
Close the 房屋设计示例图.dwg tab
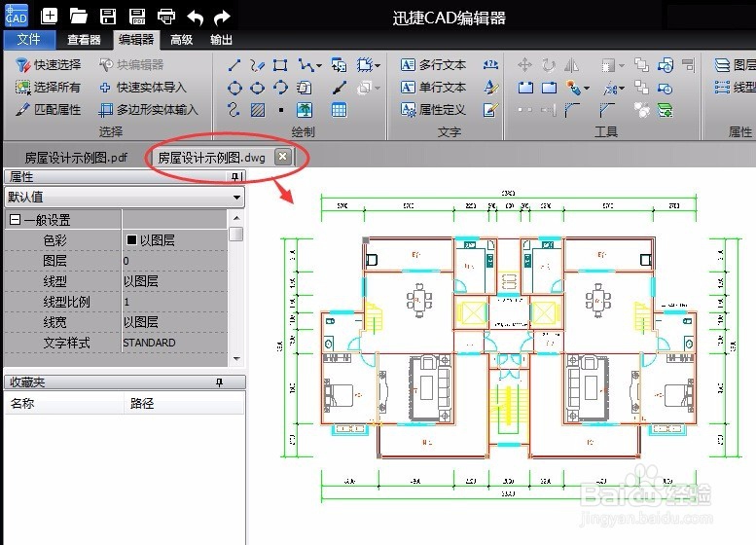283,157
